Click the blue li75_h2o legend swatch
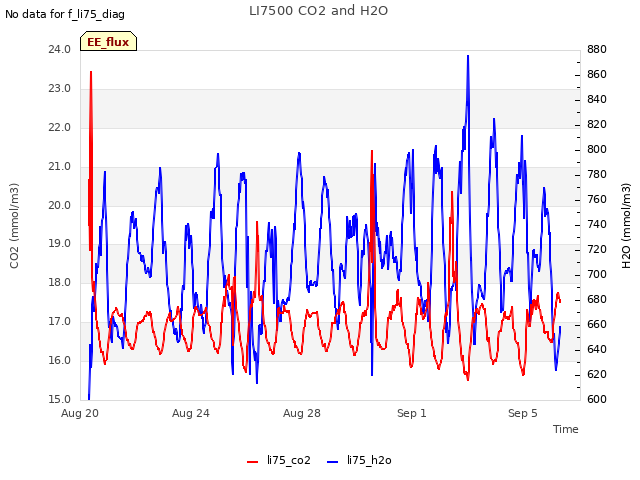The image size is (640, 480). click(333, 462)
